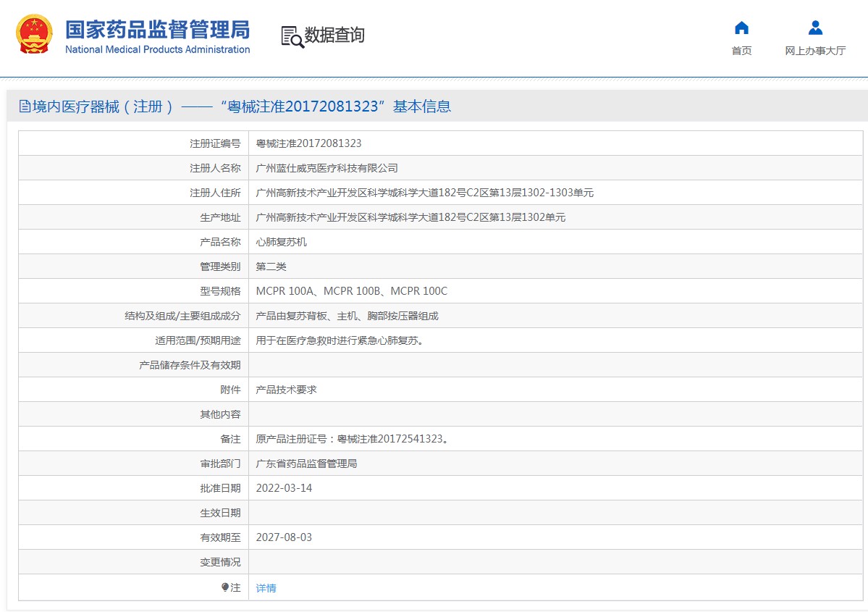Click the 生效日期 row label
868x612 pixels.
[220, 513]
